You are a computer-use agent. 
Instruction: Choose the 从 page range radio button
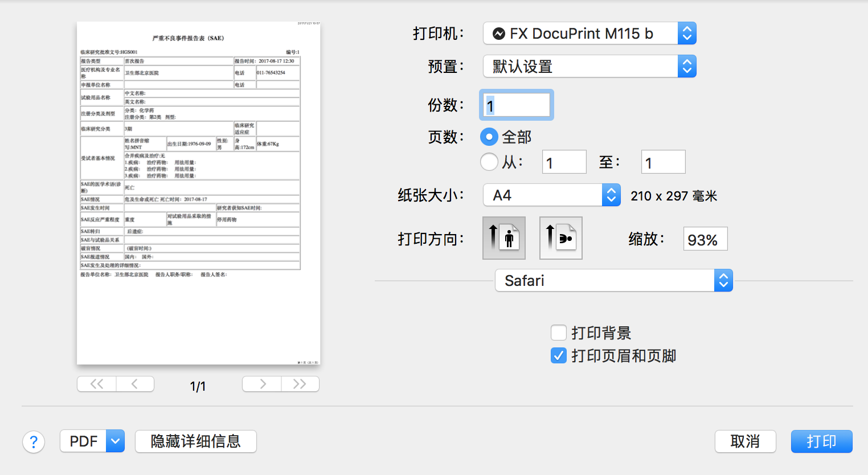click(489, 162)
